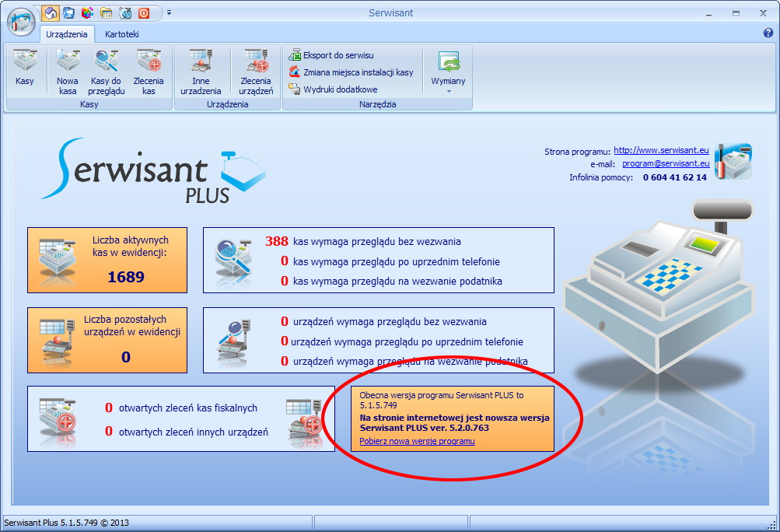Expand the quick access toolbar customize arrow
The width and height of the screenshot is (780, 532).
click(x=169, y=13)
